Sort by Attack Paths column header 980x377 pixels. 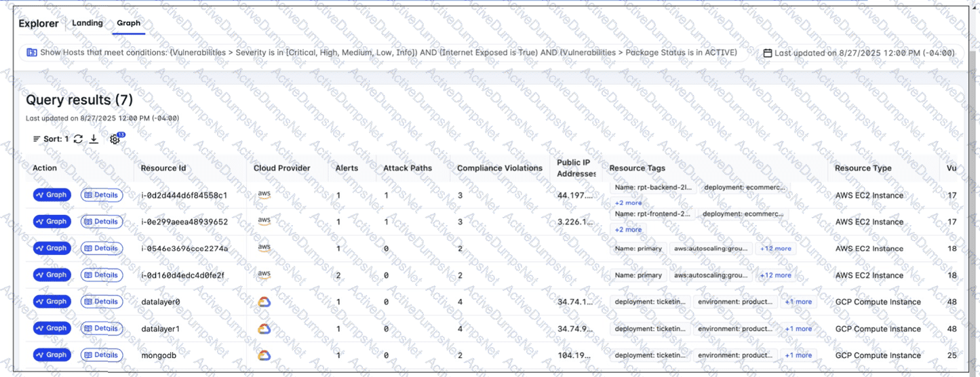(407, 168)
